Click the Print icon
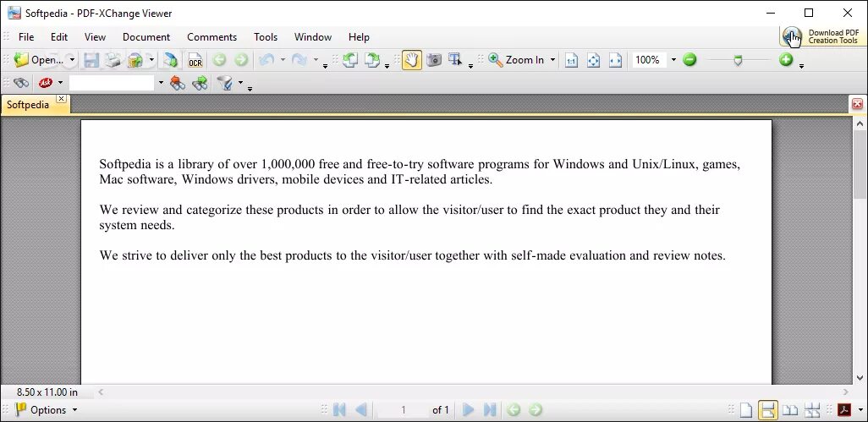The width and height of the screenshot is (868, 422). tap(113, 60)
